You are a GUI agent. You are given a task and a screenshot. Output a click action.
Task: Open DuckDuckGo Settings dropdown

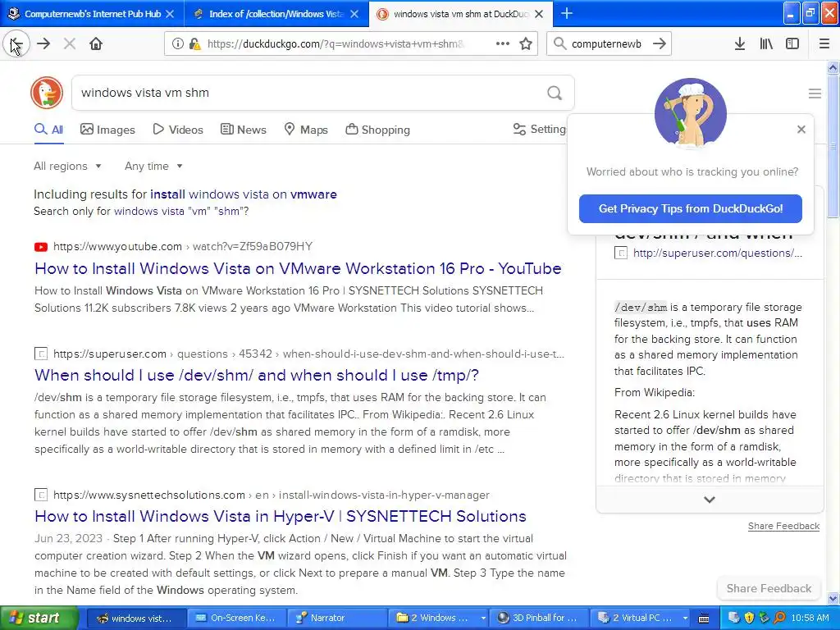click(x=540, y=129)
